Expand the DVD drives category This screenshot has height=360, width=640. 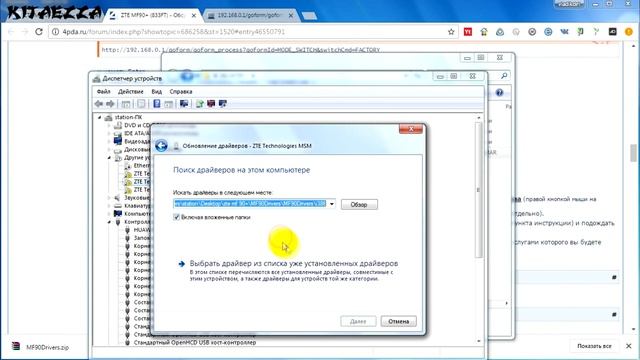109,125
